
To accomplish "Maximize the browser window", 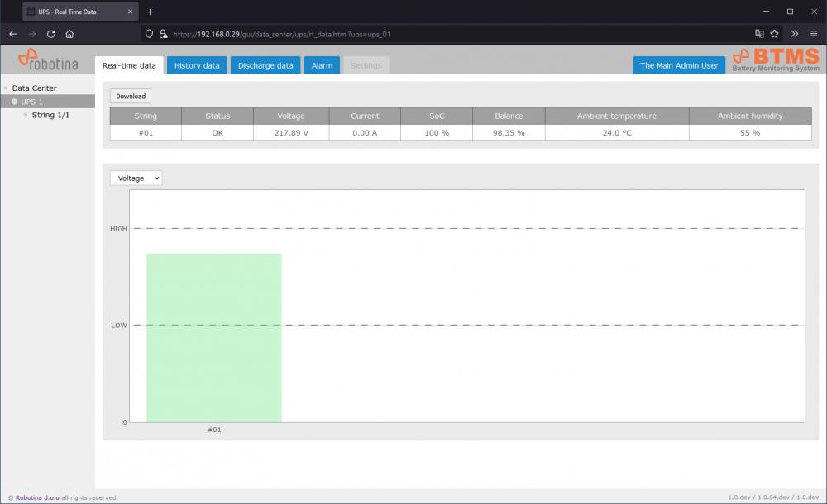I will pyautogui.click(x=790, y=12).
